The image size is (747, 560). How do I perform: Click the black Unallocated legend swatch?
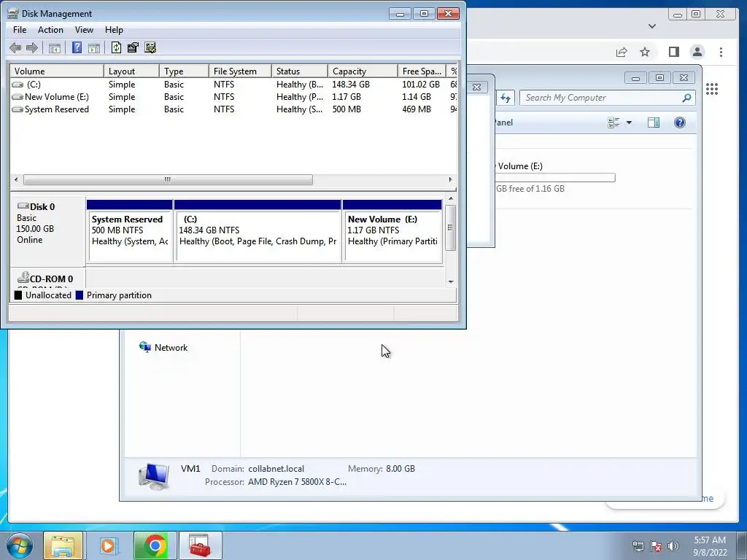[18, 295]
